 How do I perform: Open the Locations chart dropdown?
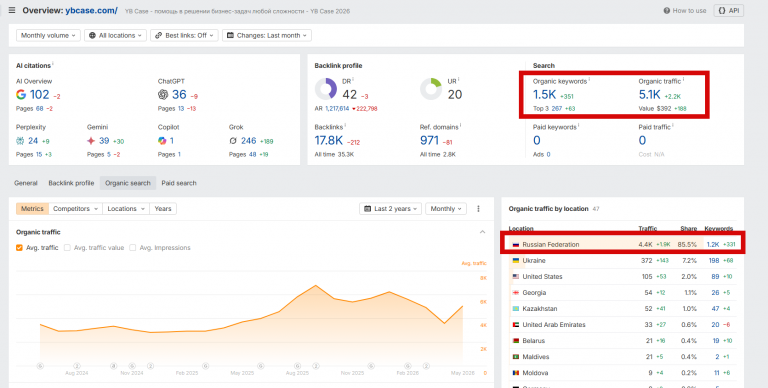tap(126, 209)
